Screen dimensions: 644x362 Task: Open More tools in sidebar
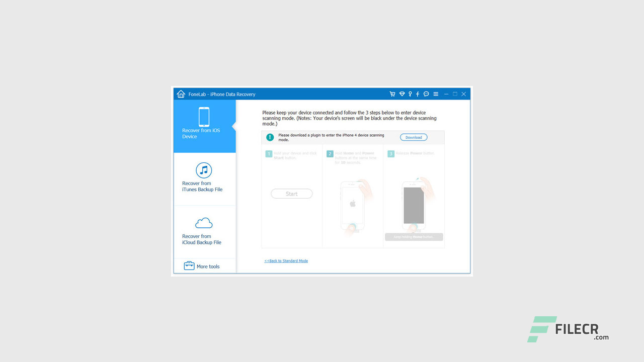click(205, 266)
